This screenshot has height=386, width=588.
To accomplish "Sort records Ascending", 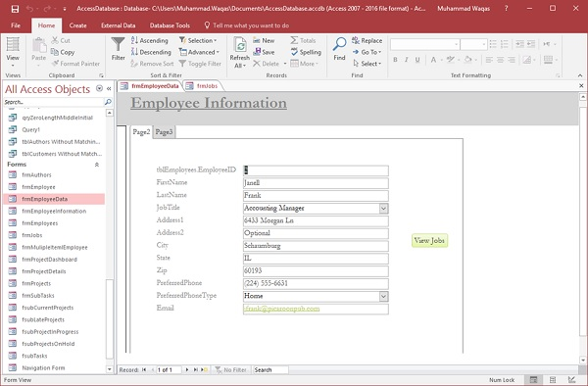I will (149, 40).
